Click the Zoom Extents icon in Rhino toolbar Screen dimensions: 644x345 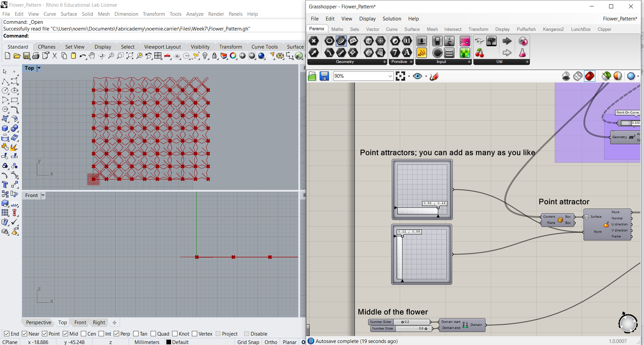click(130, 56)
